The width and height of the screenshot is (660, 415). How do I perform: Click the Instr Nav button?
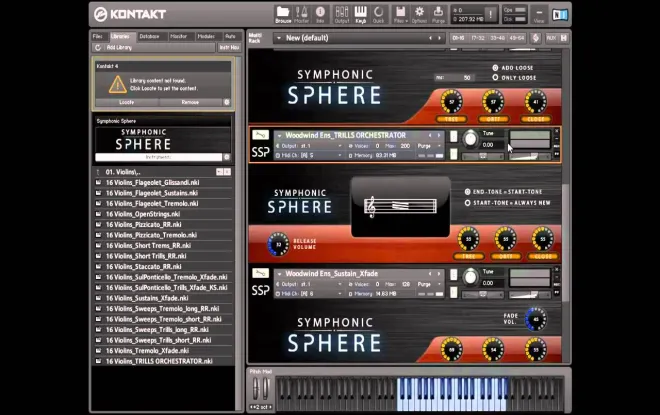point(229,48)
